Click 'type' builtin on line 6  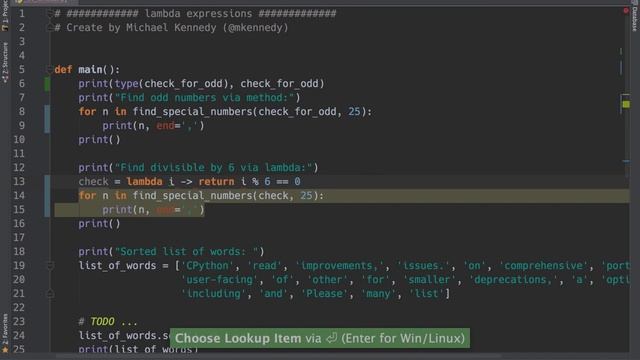point(126,84)
